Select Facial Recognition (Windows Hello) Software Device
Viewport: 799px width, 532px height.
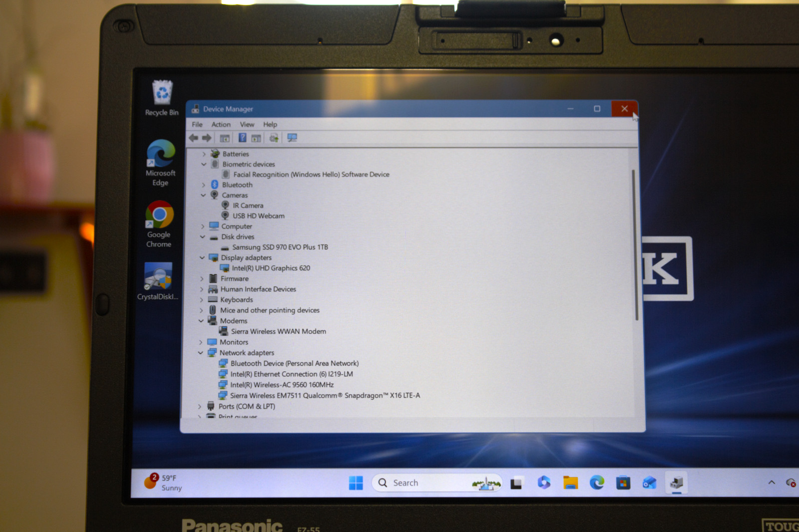click(x=311, y=175)
